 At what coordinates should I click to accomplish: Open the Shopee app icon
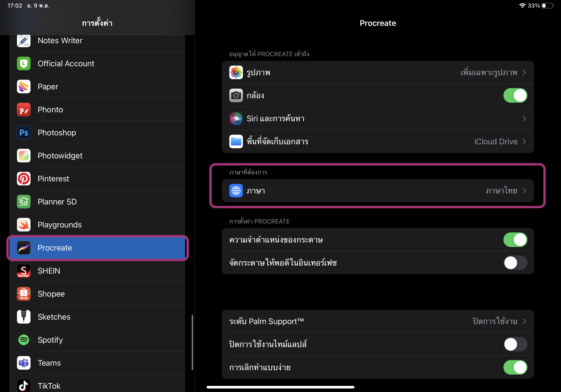(x=24, y=294)
